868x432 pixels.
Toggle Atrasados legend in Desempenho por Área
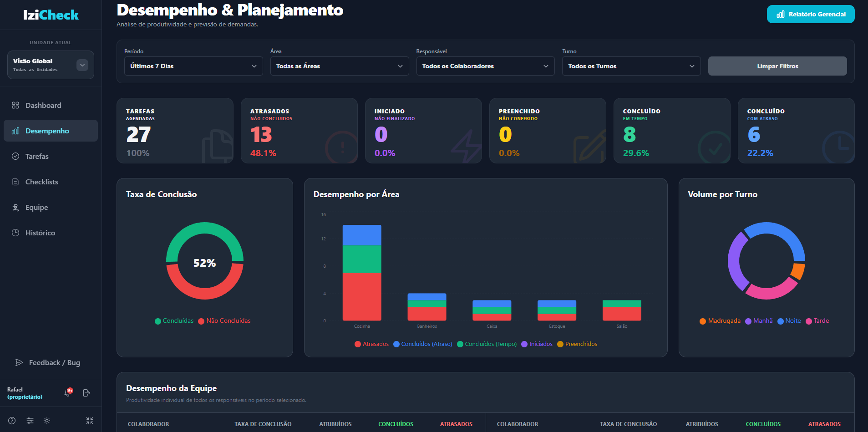coord(371,344)
